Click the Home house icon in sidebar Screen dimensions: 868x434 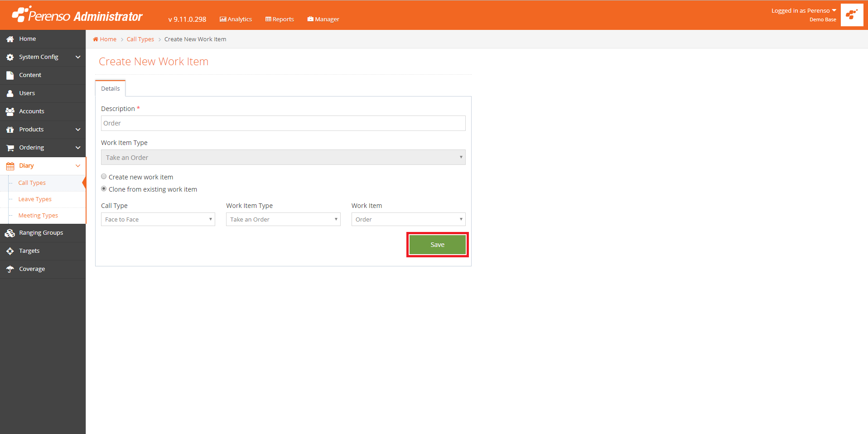click(10, 39)
